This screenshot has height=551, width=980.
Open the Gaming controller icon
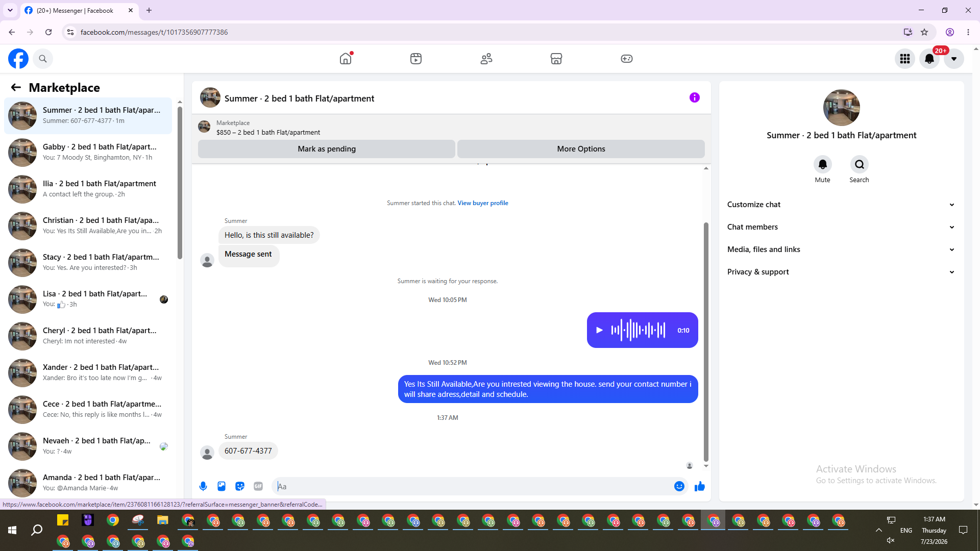click(627, 59)
